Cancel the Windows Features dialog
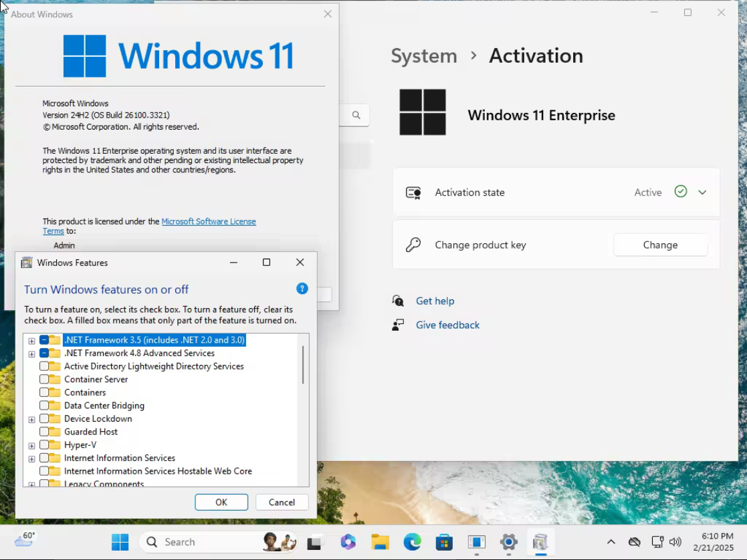 [x=282, y=502]
